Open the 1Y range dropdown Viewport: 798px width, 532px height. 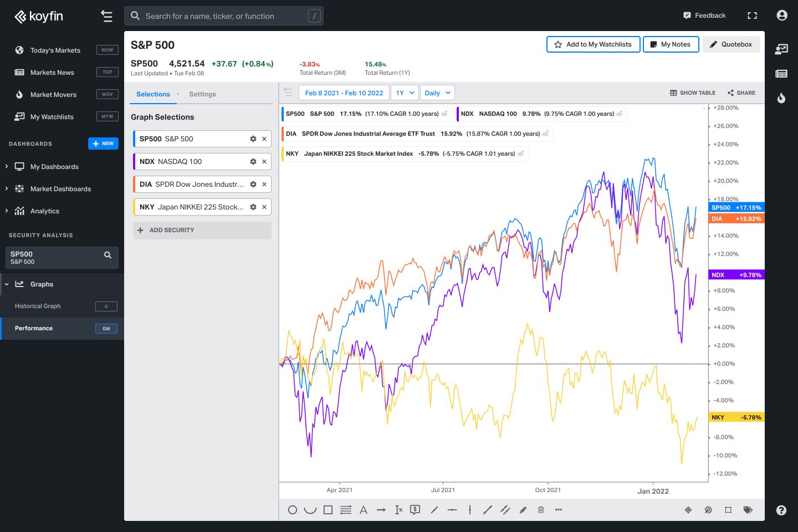(405, 93)
